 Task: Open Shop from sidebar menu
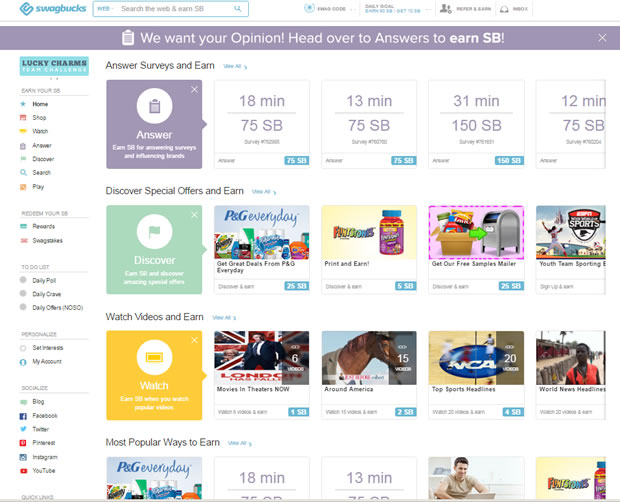pos(39,117)
